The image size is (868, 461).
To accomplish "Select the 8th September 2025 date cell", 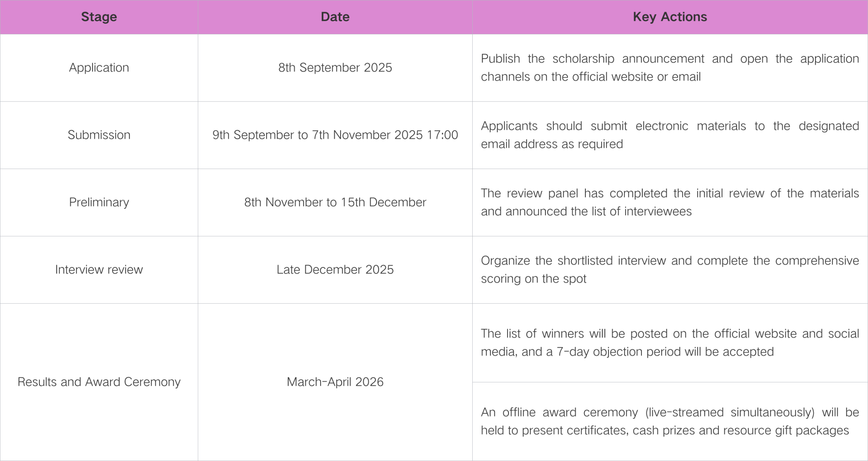I will [x=335, y=68].
